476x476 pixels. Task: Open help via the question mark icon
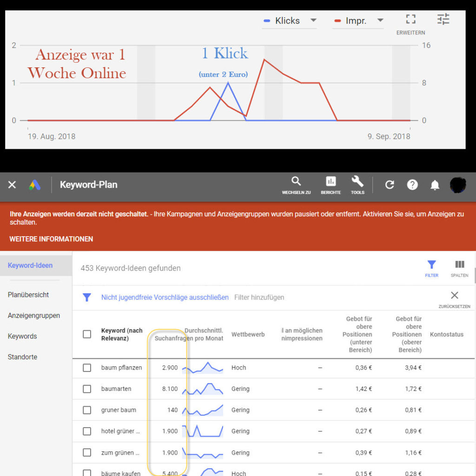412,185
